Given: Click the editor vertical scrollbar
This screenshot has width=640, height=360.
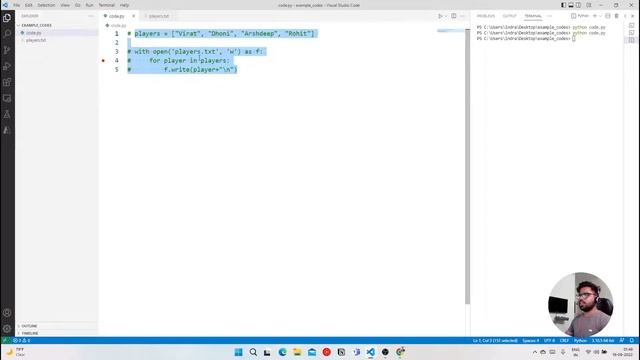Looking at the screenshot, I should click(x=467, y=167).
